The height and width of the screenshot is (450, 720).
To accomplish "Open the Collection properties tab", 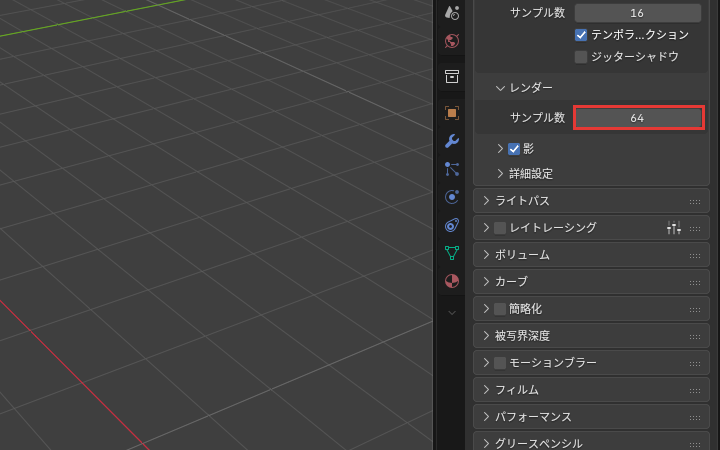I will point(452,76).
